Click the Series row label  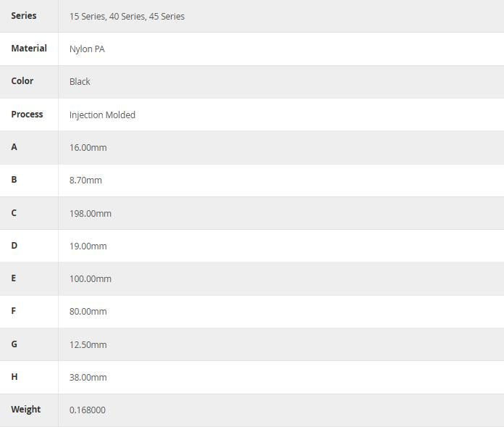(23, 15)
